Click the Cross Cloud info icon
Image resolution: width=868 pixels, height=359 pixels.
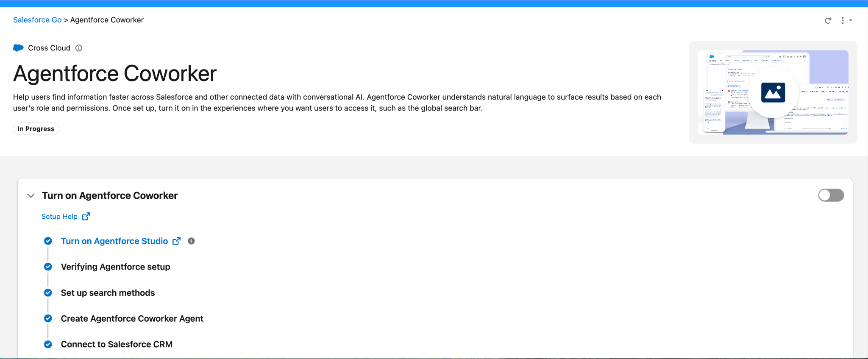[x=79, y=48]
